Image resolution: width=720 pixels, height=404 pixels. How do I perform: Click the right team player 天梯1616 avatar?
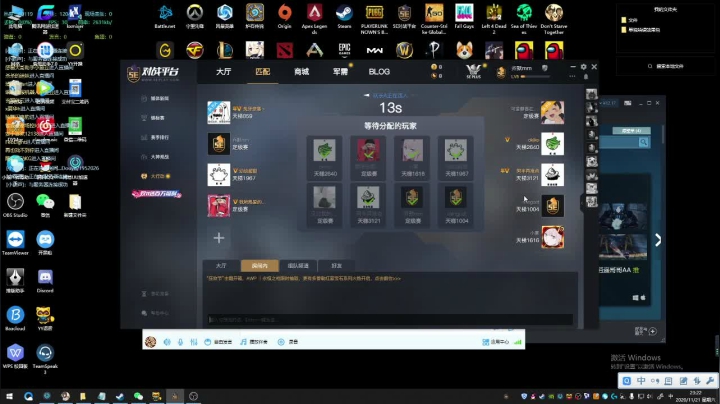click(x=552, y=237)
